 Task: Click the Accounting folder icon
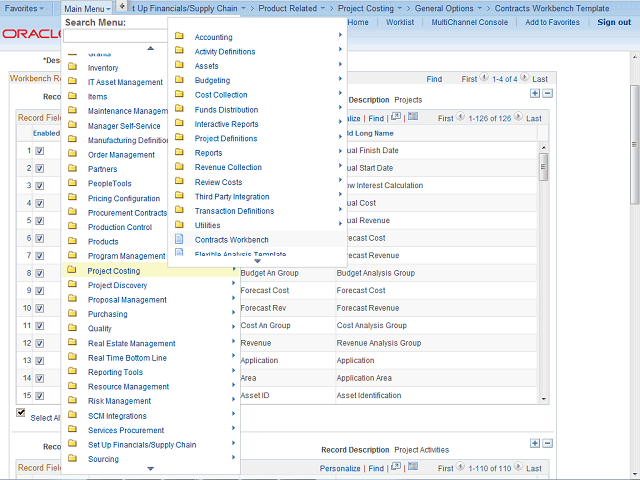click(x=179, y=36)
